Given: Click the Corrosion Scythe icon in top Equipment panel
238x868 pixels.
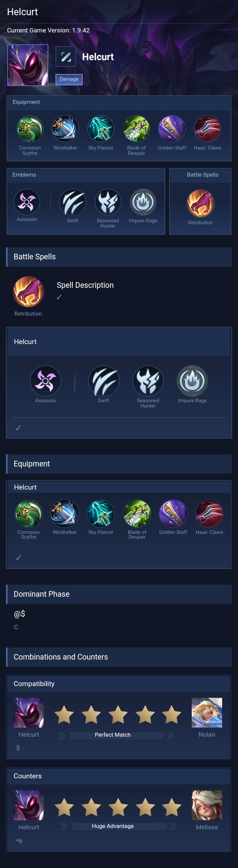Looking at the screenshot, I should pos(30,128).
